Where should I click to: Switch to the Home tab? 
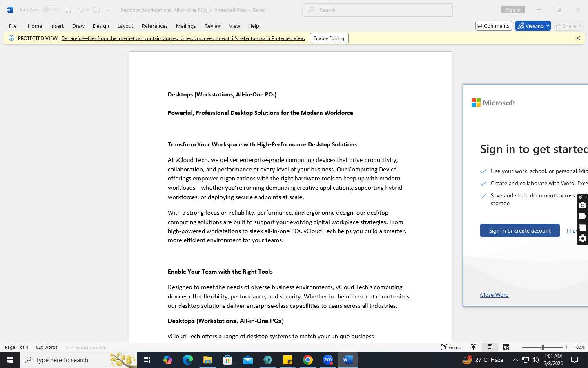click(35, 26)
